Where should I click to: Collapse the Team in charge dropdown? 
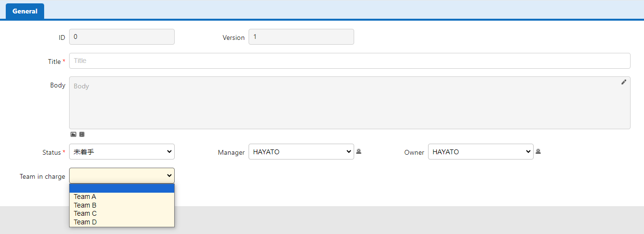tap(122, 176)
